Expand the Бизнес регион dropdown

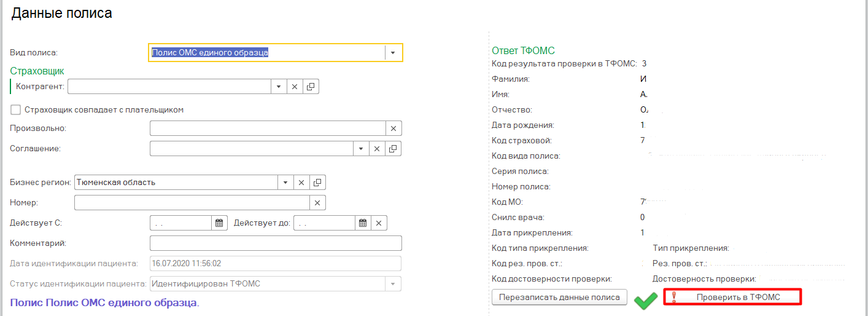click(x=285, y=183)
